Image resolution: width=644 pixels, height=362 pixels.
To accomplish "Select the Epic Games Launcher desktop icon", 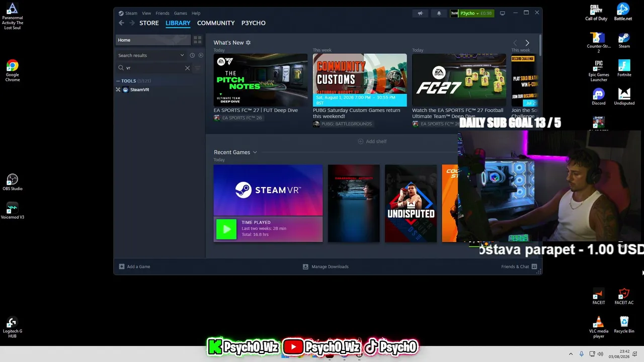I will pyautogui.click(x=599, y=71).
